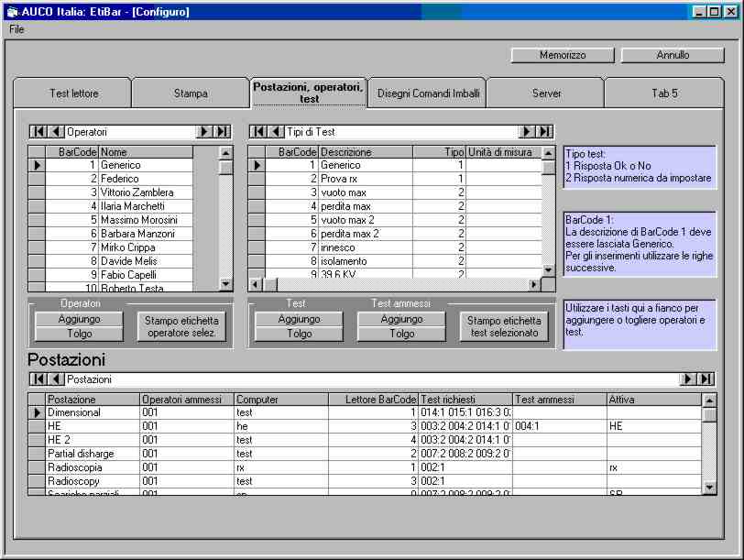The width and height of the screenshot is (744, 560).
Task: Click Stampo etichetta operatore selez. button
Action: coord(181,326)
